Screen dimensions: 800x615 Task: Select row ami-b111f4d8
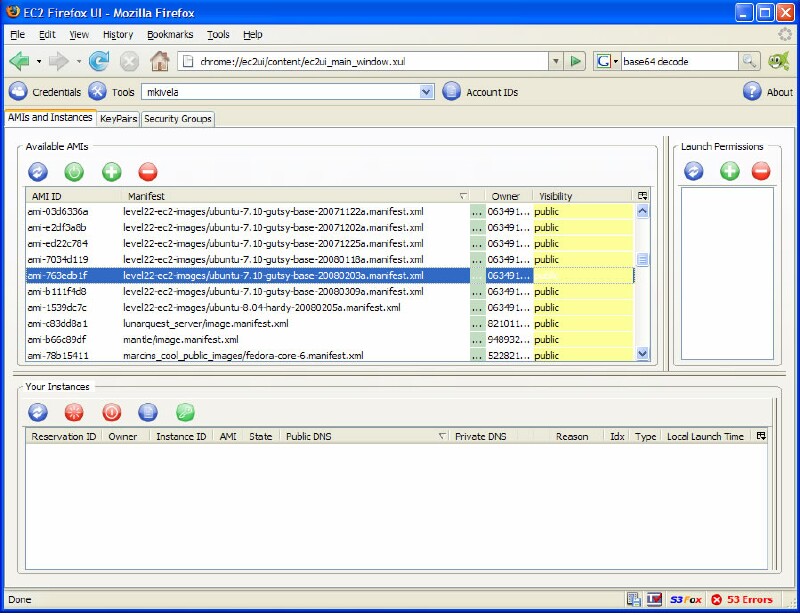point(330,291)
